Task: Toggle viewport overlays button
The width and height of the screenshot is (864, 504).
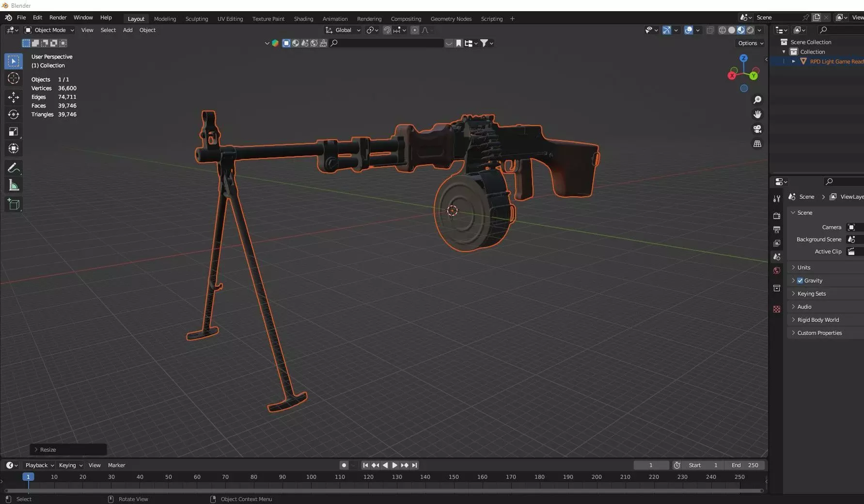Action: click(689, 30)
